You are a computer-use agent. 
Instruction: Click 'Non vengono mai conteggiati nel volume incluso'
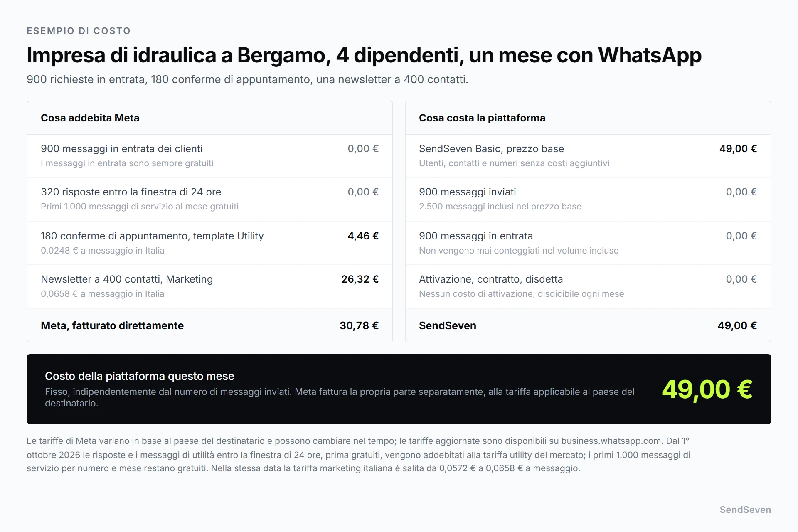(519, 251)
